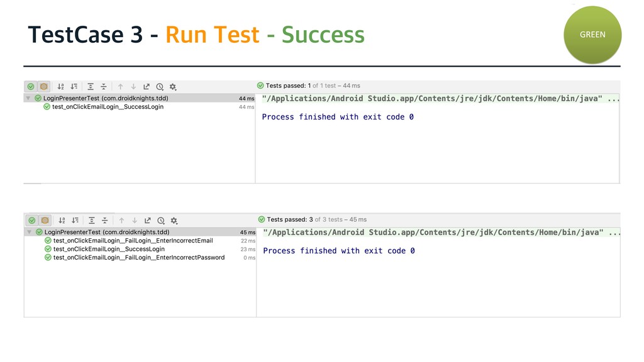
Task: Open test history clock icon in lower toolbar
Action: point(161,221)
